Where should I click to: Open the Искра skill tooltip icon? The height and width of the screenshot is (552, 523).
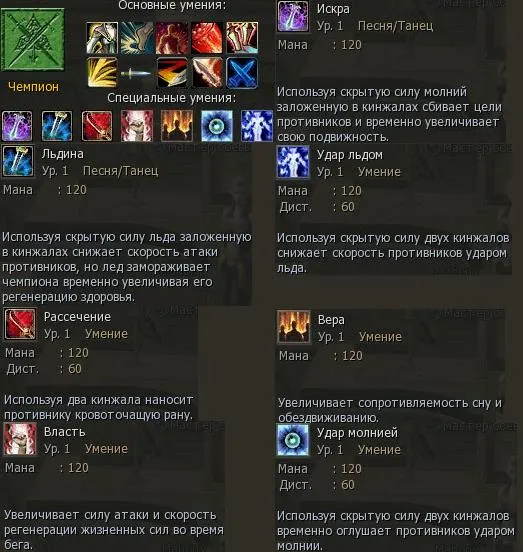293,17
